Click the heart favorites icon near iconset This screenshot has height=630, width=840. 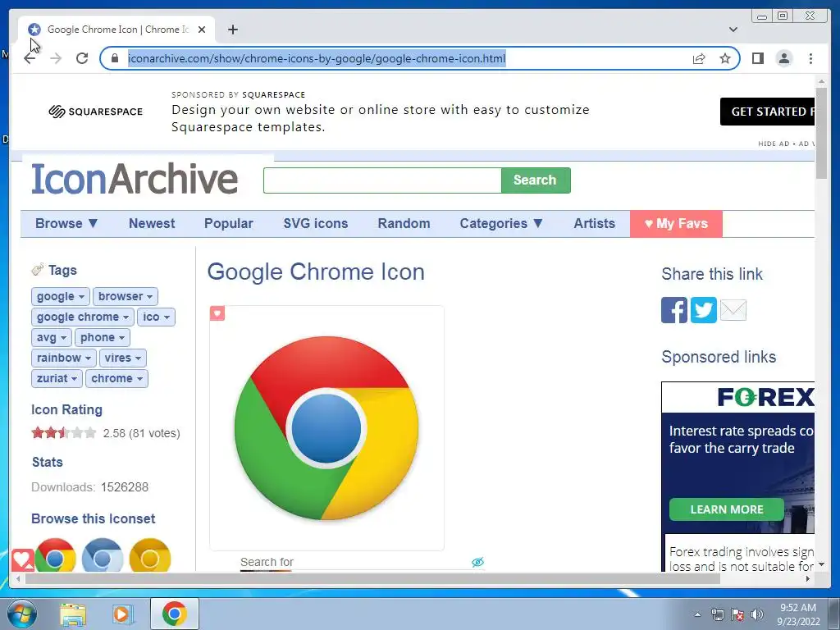[x=22, y=560]
